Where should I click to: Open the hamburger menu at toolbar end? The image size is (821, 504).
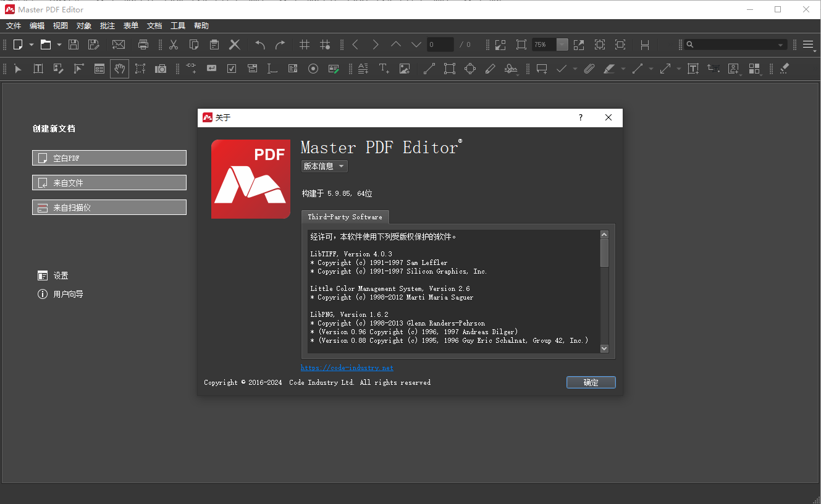tap(809, 44)
